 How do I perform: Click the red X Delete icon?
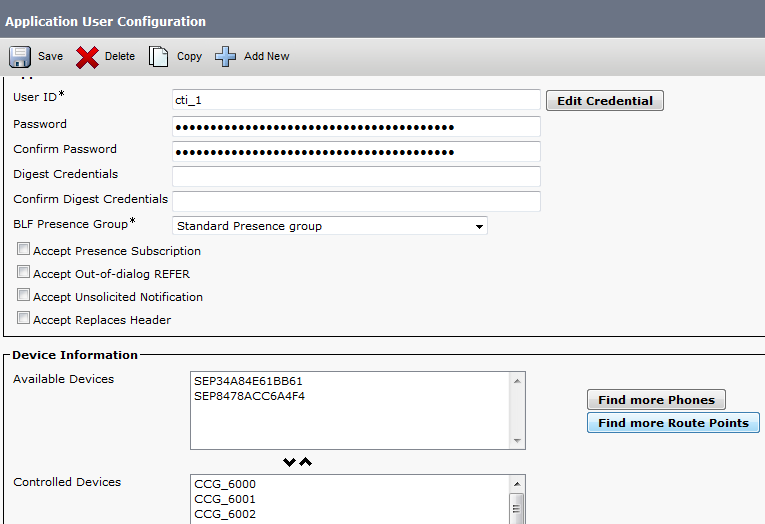(88, 56)
